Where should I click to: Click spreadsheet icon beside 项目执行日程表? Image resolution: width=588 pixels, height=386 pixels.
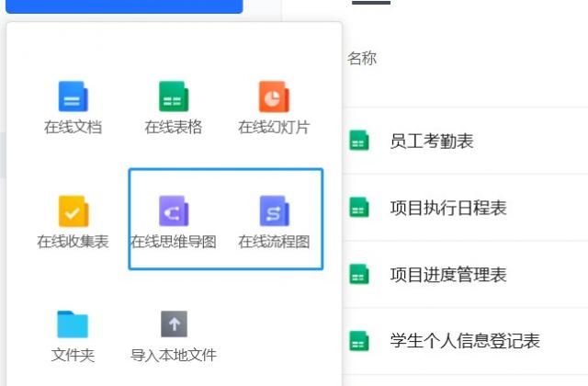click(359, 207)
